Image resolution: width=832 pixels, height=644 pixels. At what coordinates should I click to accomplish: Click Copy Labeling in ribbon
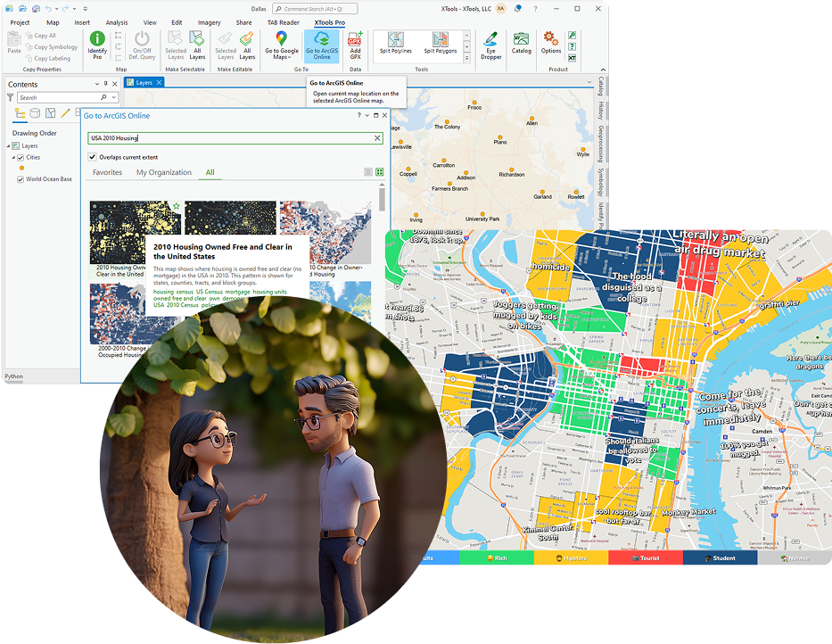coord(48,58)
